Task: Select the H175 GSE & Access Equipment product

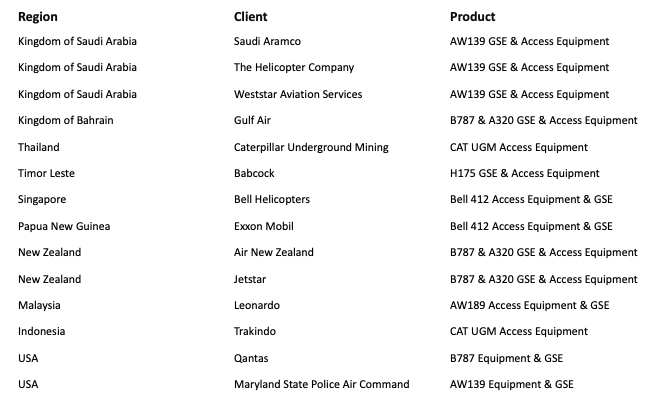Action: point(525,173)
